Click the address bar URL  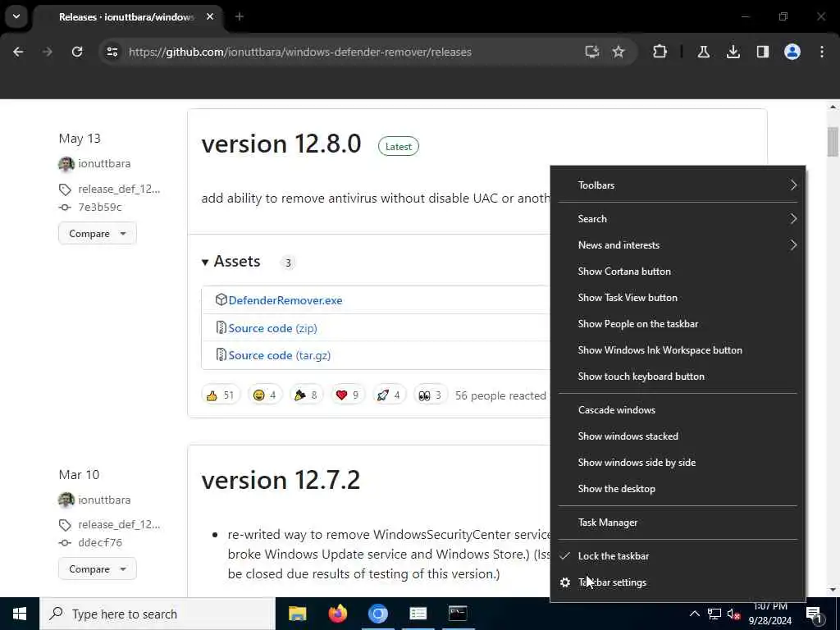(300, 52)
